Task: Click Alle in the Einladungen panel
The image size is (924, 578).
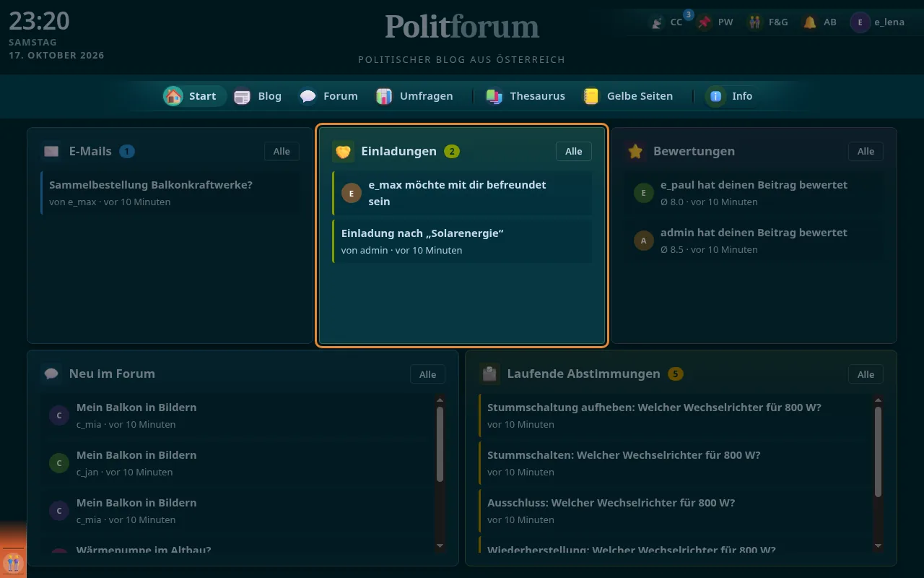Action: click(574, 152)
